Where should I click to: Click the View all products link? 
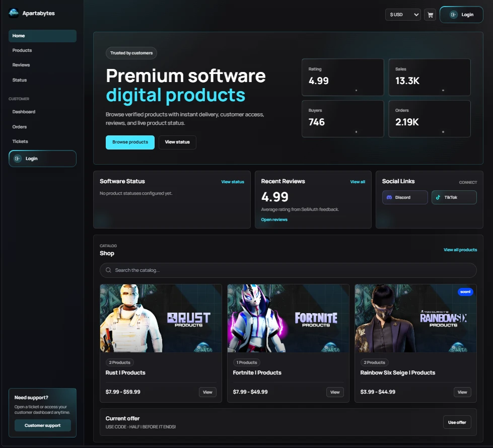point(460,250)
